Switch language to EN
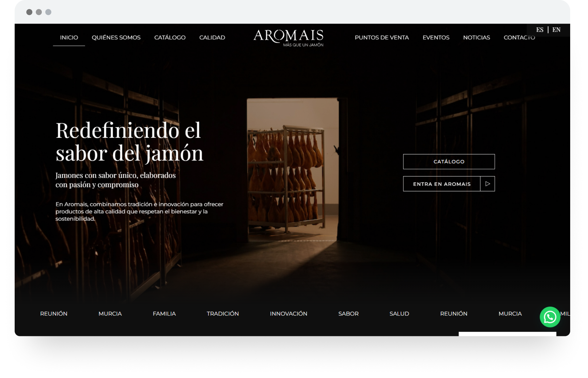588x378 pixels. [x=556, y=30]
